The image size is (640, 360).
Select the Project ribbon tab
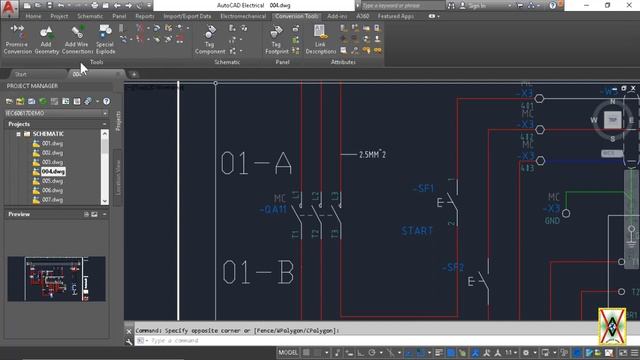point(59,16)
